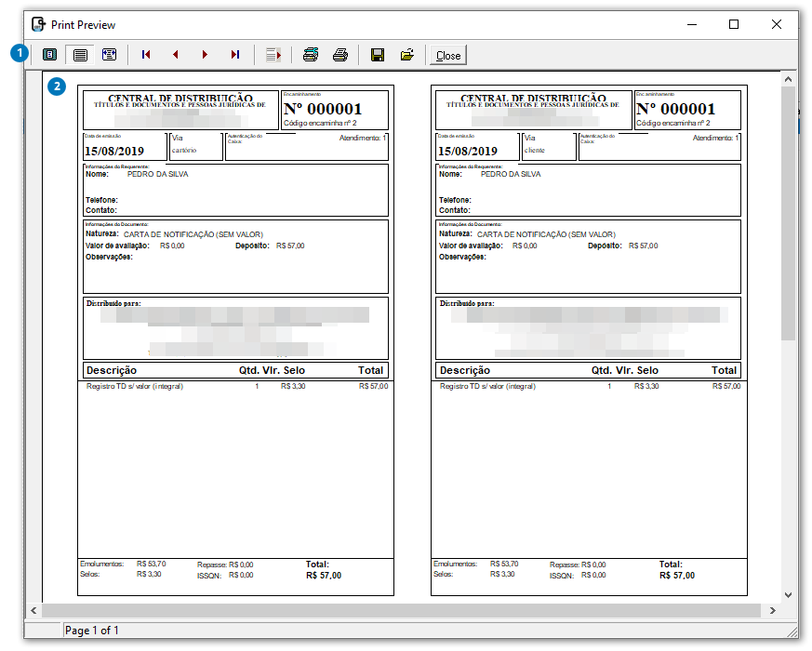Load report from file
Viewport: 812px width, 651px height.
pos(407,54)
